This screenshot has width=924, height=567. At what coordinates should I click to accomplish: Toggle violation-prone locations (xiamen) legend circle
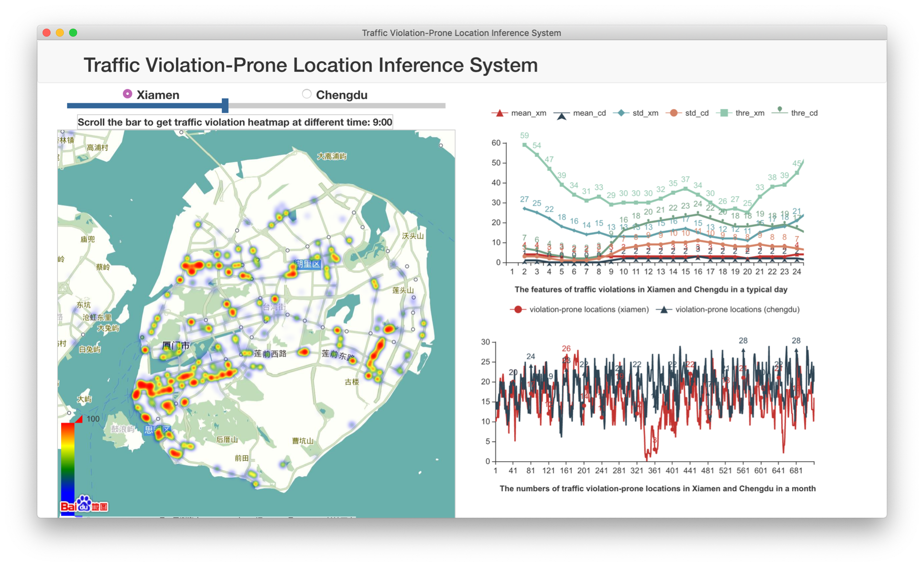[518, 310]
